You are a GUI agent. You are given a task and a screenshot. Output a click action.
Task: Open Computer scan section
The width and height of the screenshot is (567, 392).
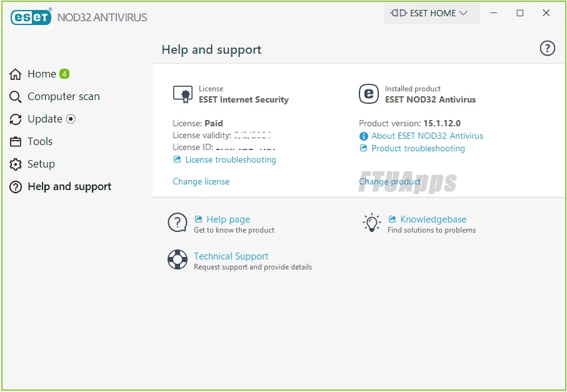(x=64, y=96)
